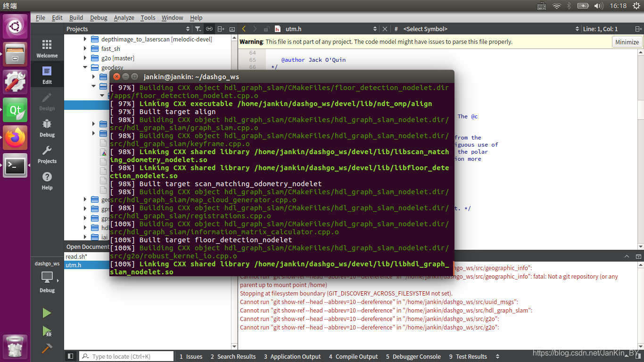Toggle the left sidebar visibility button
This screenshot has height=362, width=644.
tap(71, 356)
